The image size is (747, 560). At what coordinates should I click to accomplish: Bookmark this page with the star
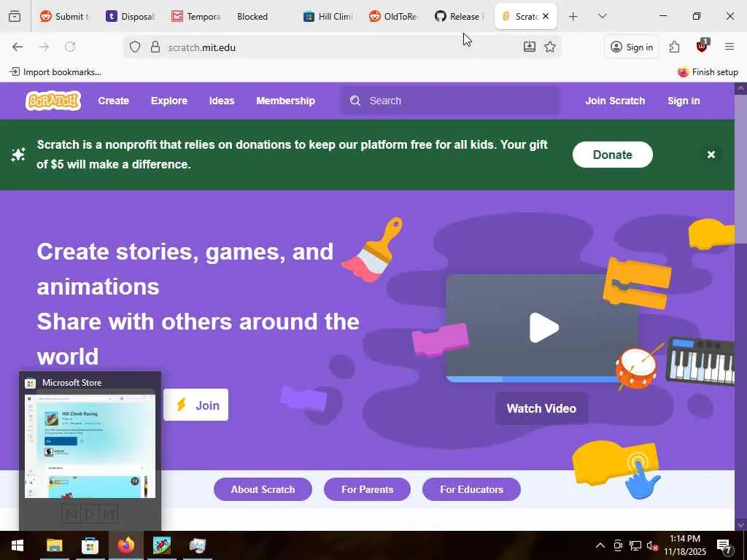[550, 47]
